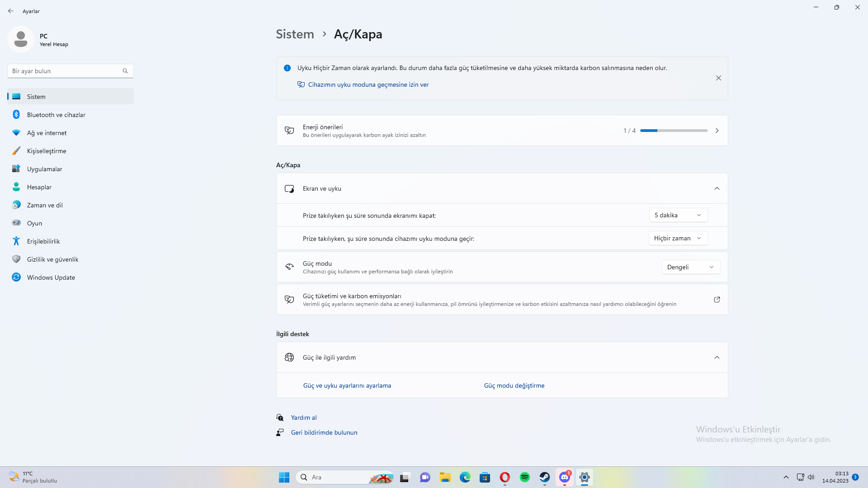
Task: Open Güç modu değiştirme help link
Action: point(514,385)
